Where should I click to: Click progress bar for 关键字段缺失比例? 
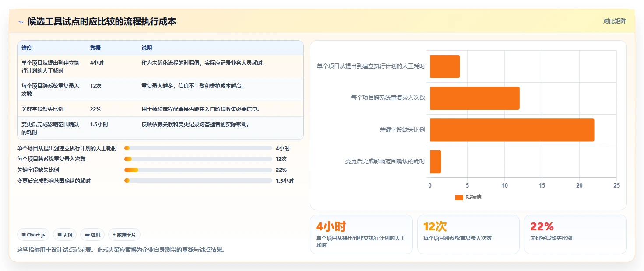(x=198, y=170)
